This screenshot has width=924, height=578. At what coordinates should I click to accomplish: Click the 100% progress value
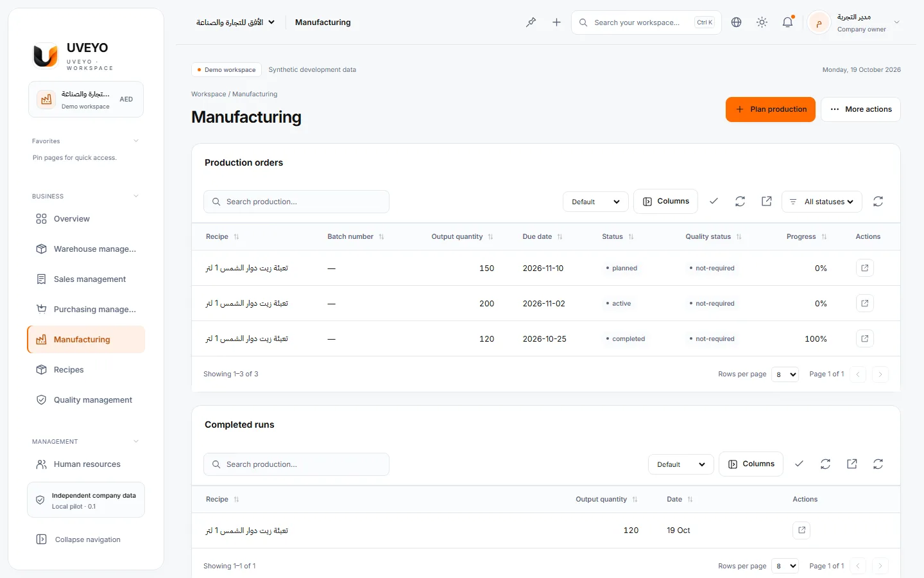816,339
